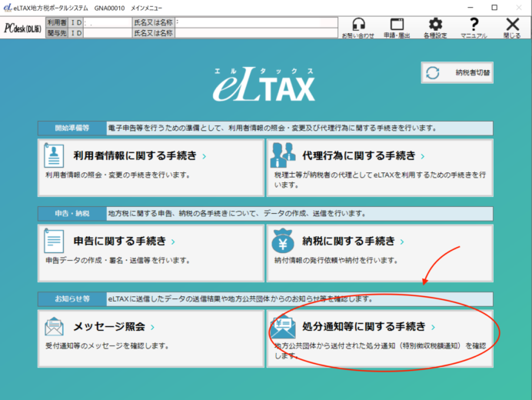This screenshot has height=400, width=532.
Task: Click chevron next to 処分通知等に関する手続き
Action: pos(434,327)
